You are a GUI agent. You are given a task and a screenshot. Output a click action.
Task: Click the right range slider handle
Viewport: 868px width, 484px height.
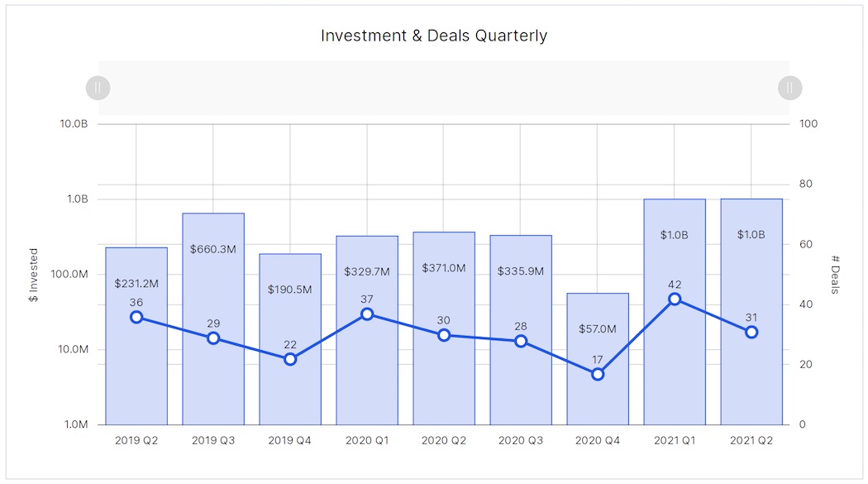[789, 88]
